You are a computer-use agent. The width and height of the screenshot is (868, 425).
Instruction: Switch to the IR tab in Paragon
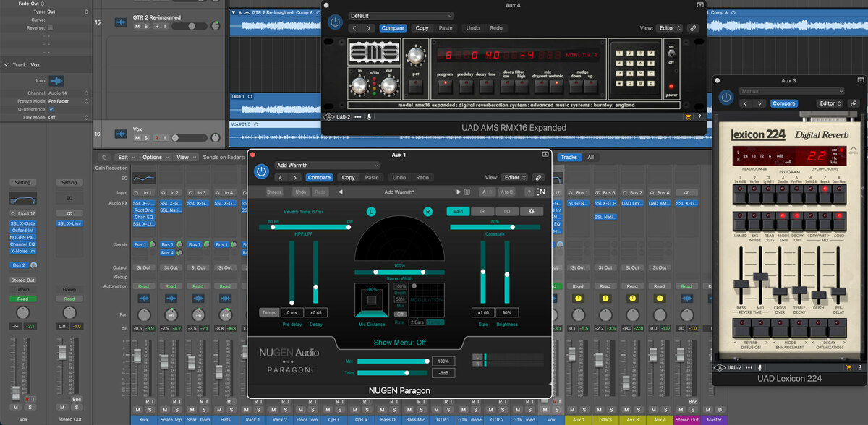point(482,211)
